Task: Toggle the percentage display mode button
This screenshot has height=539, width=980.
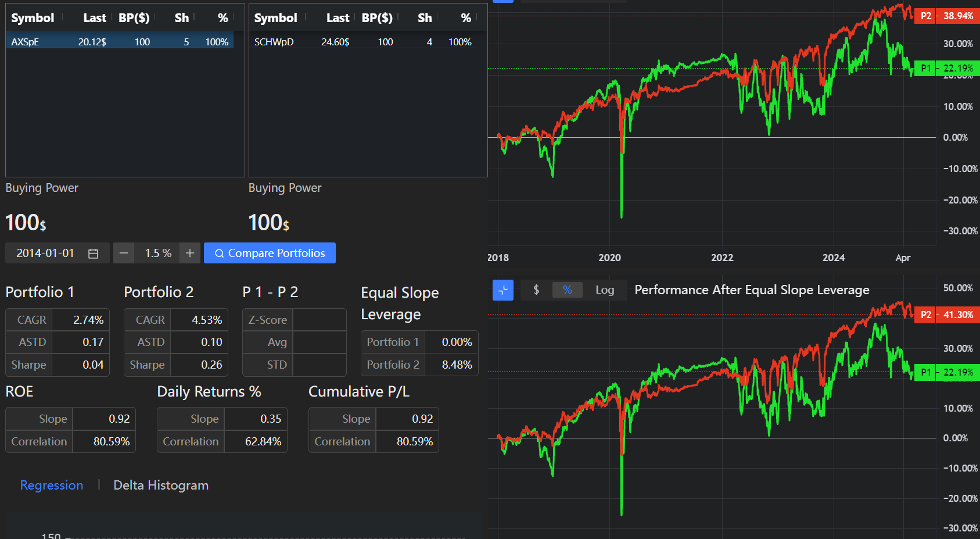Action: 568,290
